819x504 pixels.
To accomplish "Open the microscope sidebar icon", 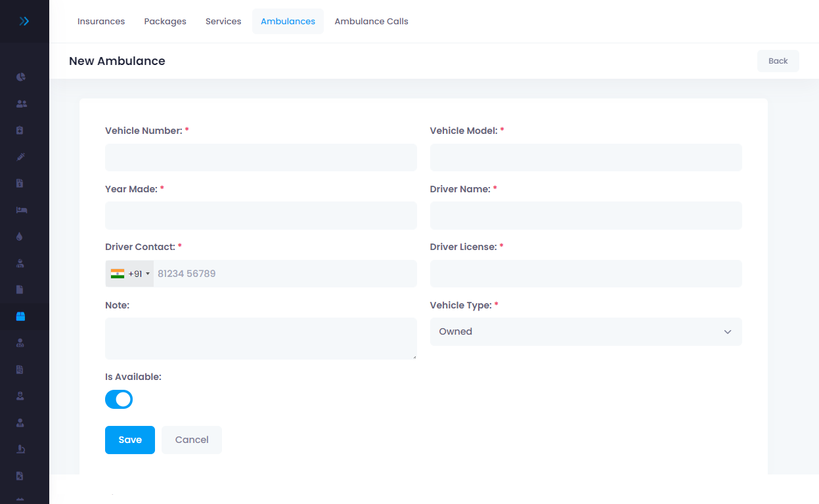I will (x=20, y=449).
